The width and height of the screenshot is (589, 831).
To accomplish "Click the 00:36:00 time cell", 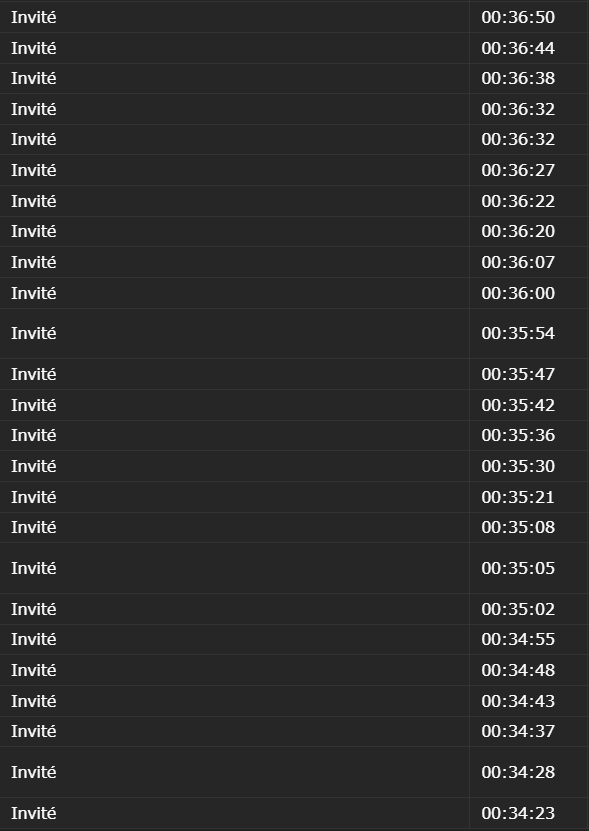I will pyautogui.click(x=529, y=293).
